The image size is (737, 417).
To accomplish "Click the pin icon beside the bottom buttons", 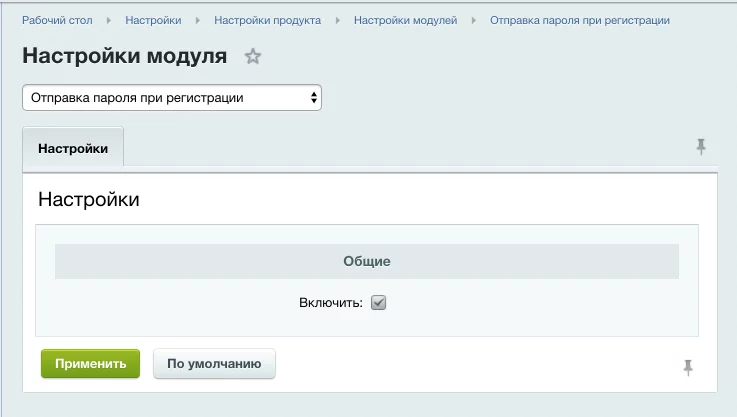I will [688, 367].
